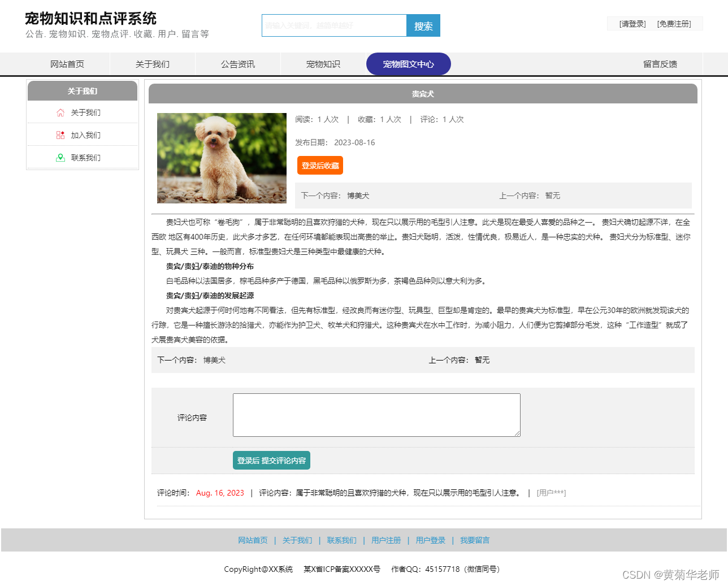Image resolution: width=728 pixels, height=586 pixels.
Task: Click the [请登录] link
Action: coord(629,24)
